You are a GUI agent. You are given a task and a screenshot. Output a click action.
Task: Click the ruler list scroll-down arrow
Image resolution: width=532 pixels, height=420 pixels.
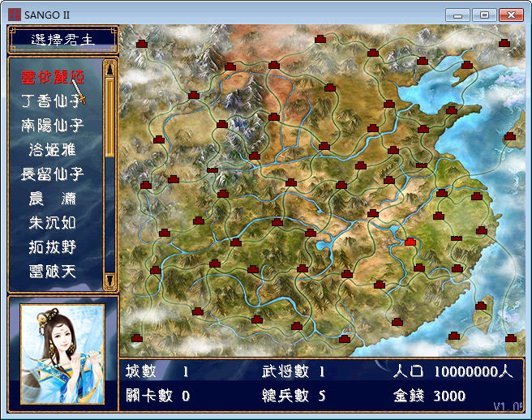(x=110, y=281)
